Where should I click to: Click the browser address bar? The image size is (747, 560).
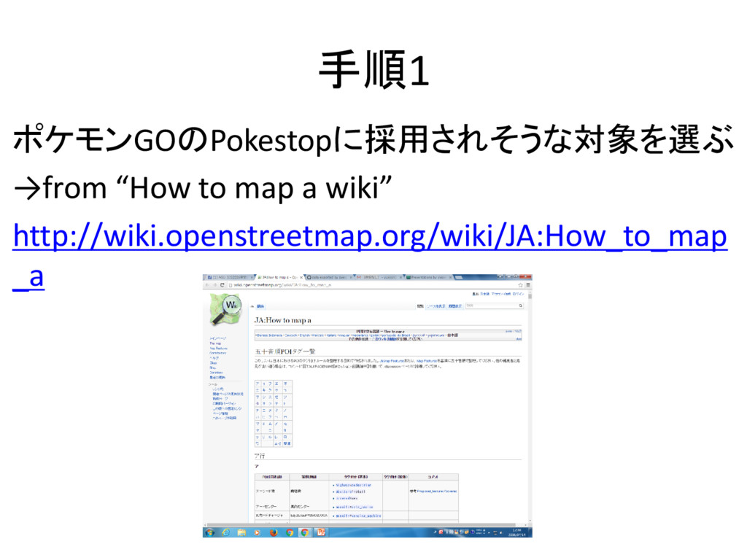pyautogui.click(x=371, y=285)
